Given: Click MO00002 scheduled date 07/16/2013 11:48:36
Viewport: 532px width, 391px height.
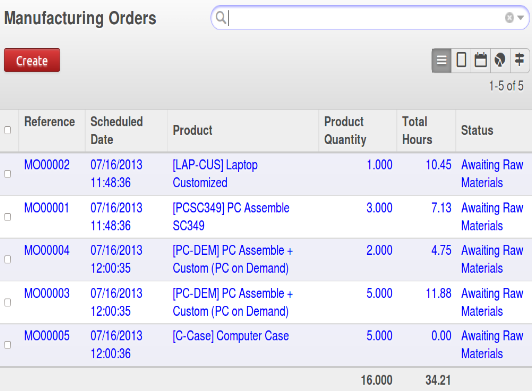Looking at the screenshot, I should click(x=116, y=174).
